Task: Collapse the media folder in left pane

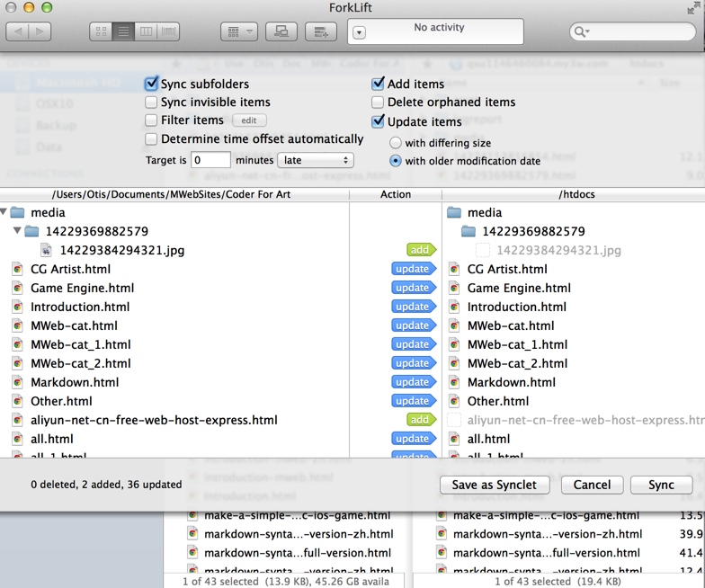Action: click(x=5, y=213)
